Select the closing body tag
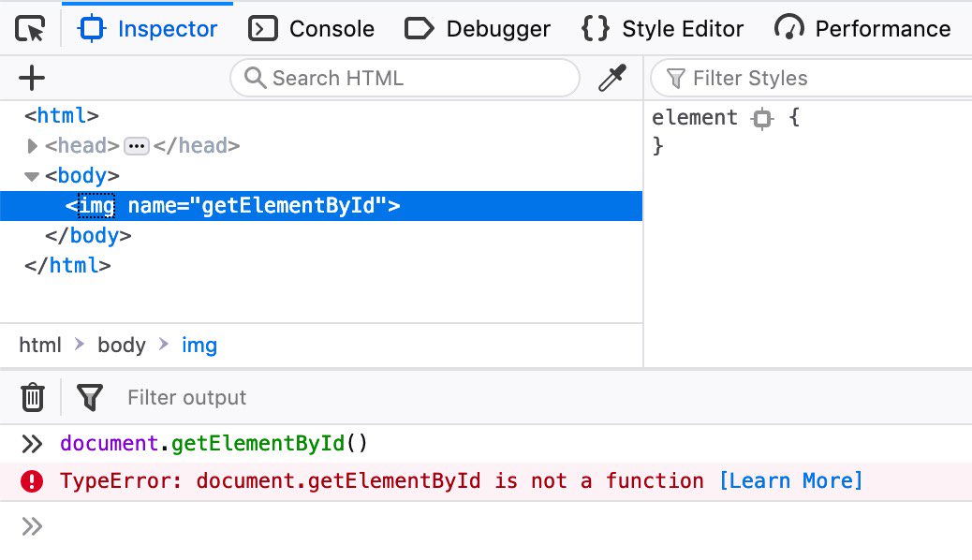 click(88, 236)
